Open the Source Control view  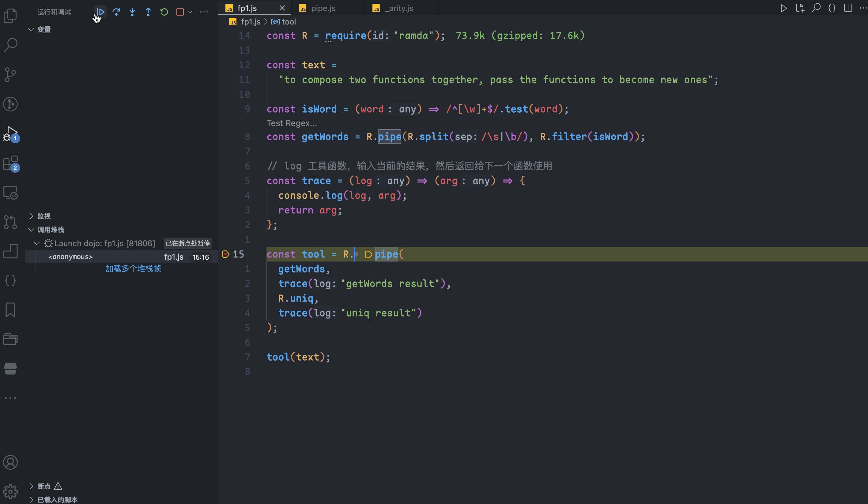(x=10, y=75)
